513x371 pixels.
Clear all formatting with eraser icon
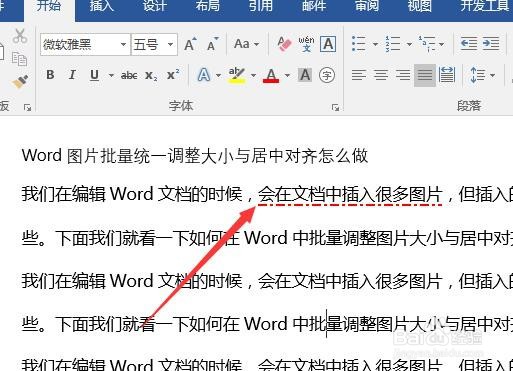click(284, 44)
